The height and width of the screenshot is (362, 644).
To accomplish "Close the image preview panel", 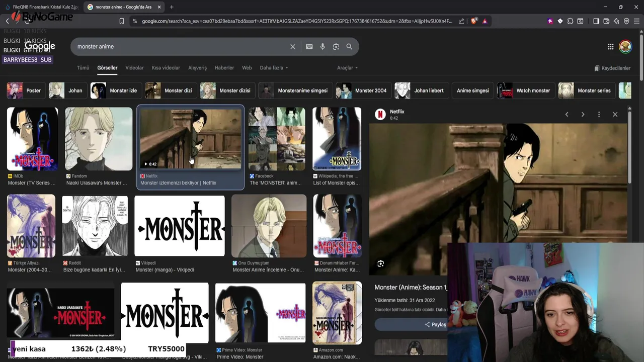I will tap(615, 115).
